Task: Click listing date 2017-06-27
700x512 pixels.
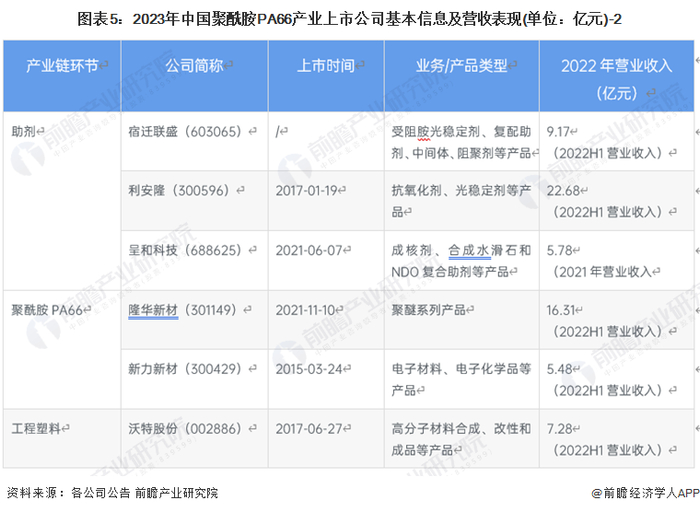Action: (309, 429)
